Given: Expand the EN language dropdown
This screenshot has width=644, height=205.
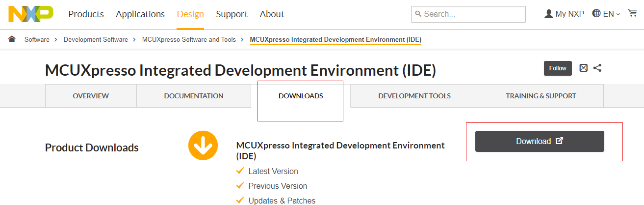Looking at the screenshot, I should point(607,14).
